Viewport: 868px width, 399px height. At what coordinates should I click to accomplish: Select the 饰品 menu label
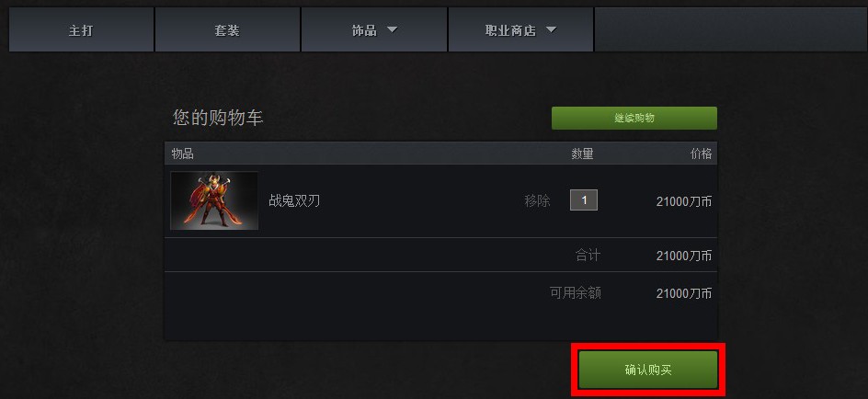tap(364, 30)
